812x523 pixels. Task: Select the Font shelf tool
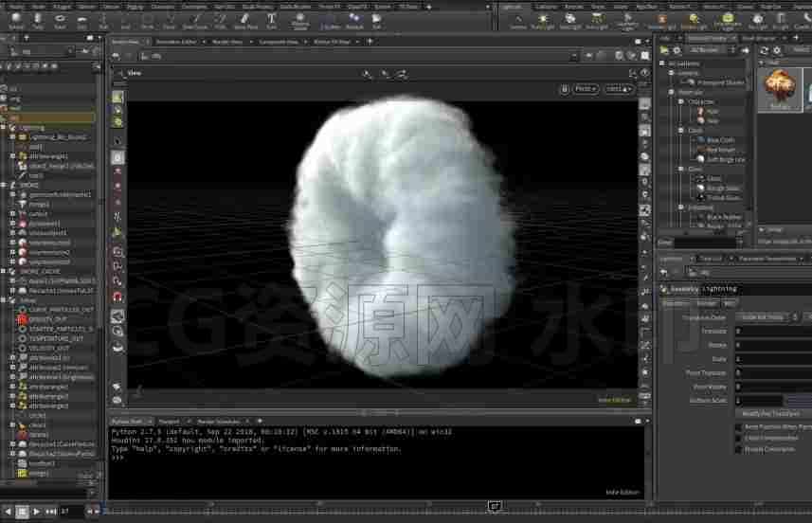(271, 21)
